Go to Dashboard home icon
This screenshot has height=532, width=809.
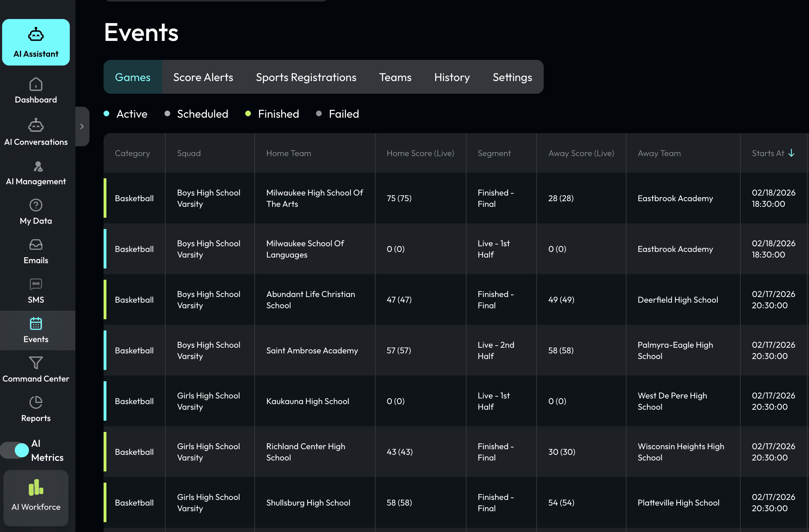click(36, 85)
